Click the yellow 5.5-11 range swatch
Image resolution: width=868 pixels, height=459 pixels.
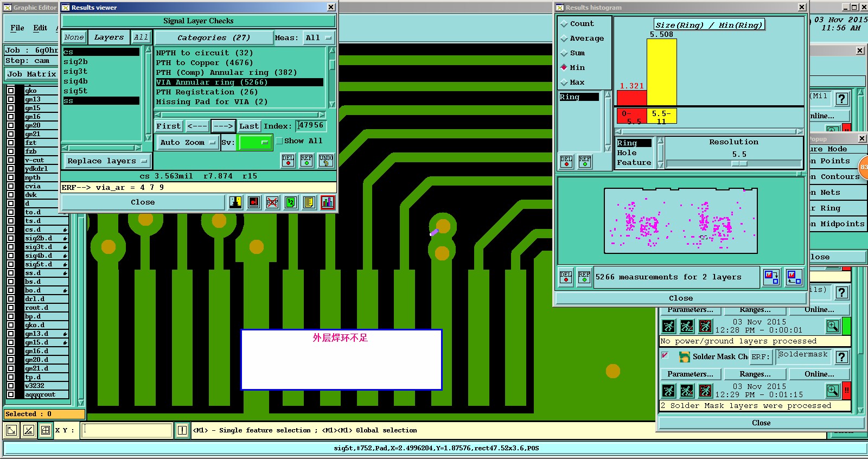(662, 116)
